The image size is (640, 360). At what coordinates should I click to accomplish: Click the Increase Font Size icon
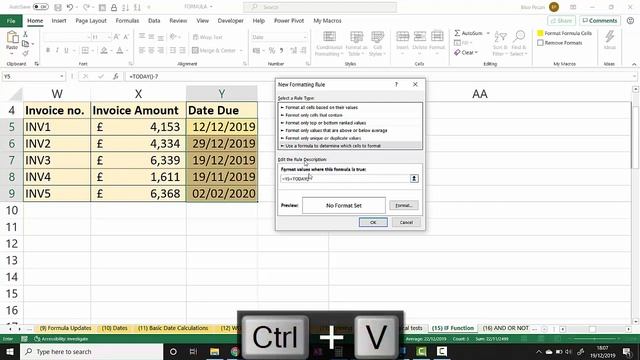point(117,37)
